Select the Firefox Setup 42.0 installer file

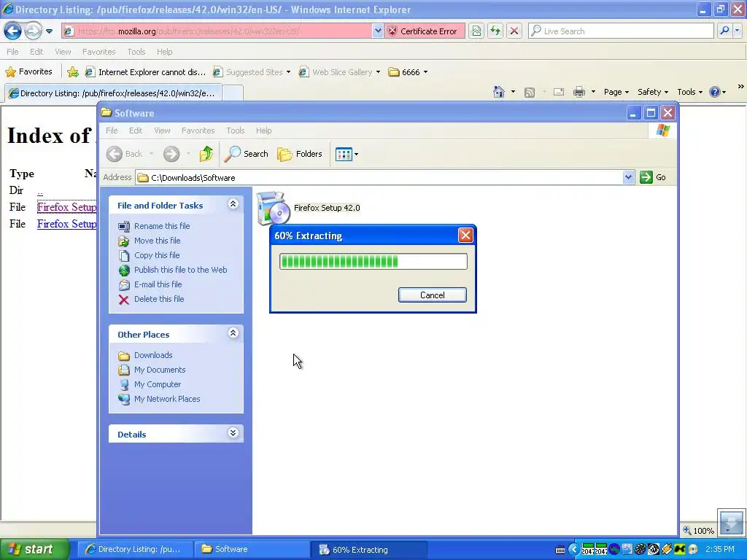pos(309,208)
